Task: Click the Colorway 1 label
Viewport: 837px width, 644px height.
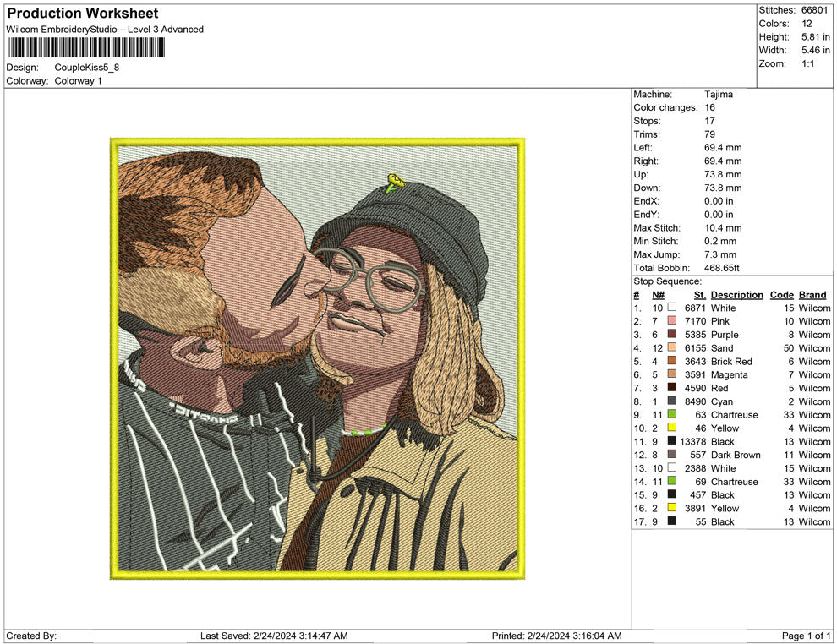Action: point(78,80)
